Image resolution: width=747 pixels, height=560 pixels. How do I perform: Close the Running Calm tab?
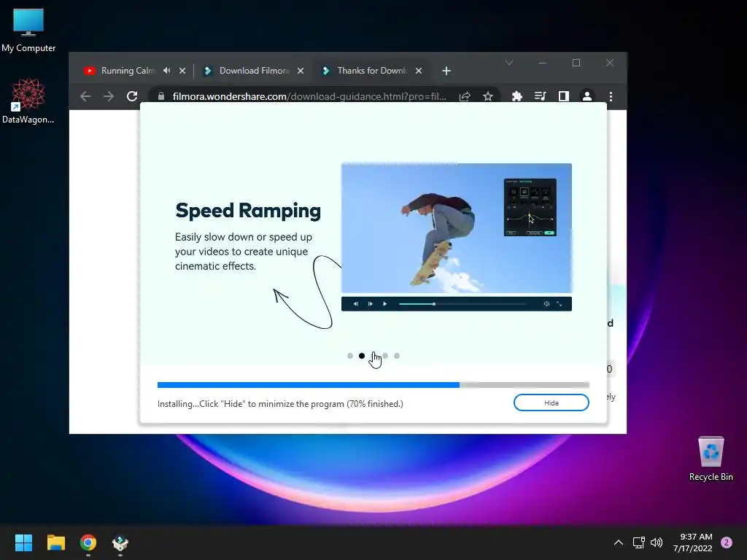182,71
